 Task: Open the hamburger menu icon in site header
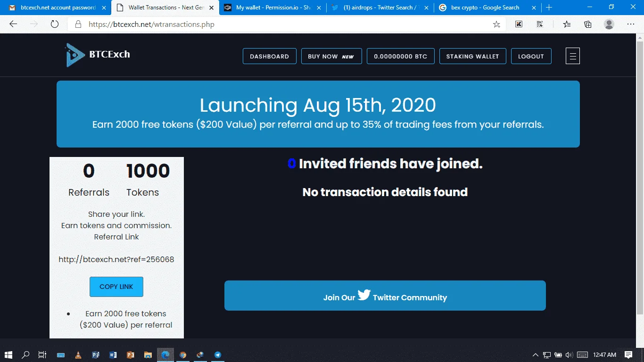coord(572,56)
